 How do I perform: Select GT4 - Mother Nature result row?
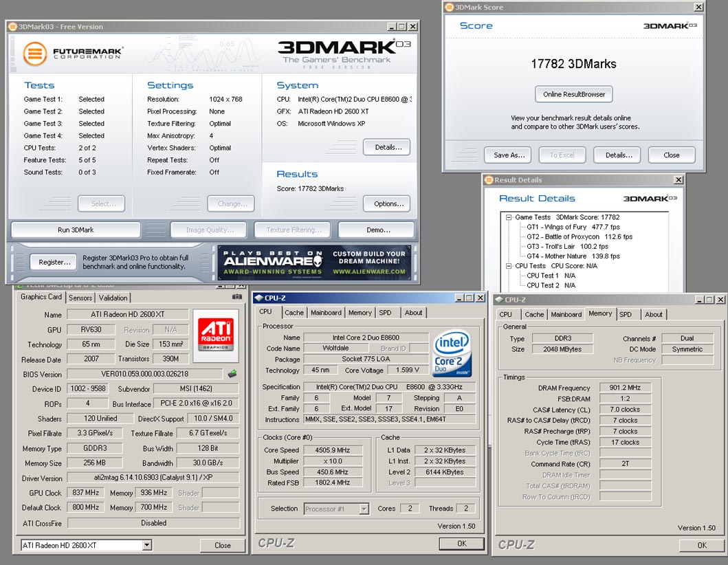click(573, 256)
